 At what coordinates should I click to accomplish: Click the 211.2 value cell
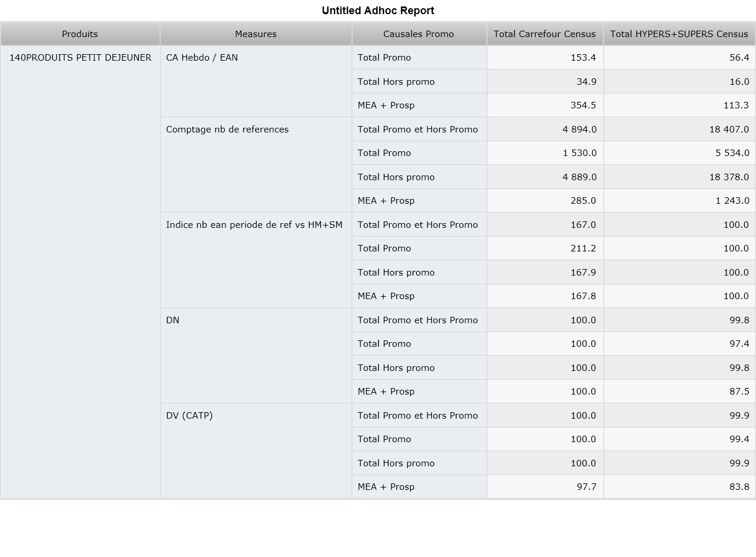click(545, 248)
